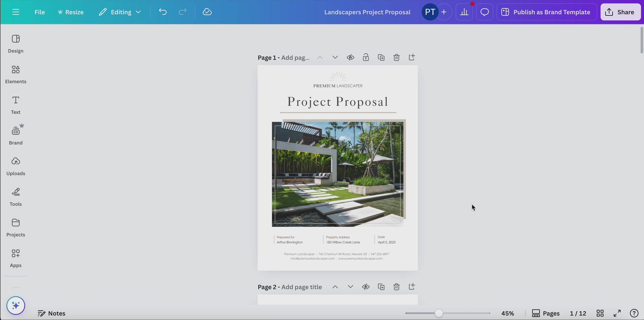Viewport: 644px width, 320px height.
Task: Check cloud save status icon
Action: coord(207,12)
